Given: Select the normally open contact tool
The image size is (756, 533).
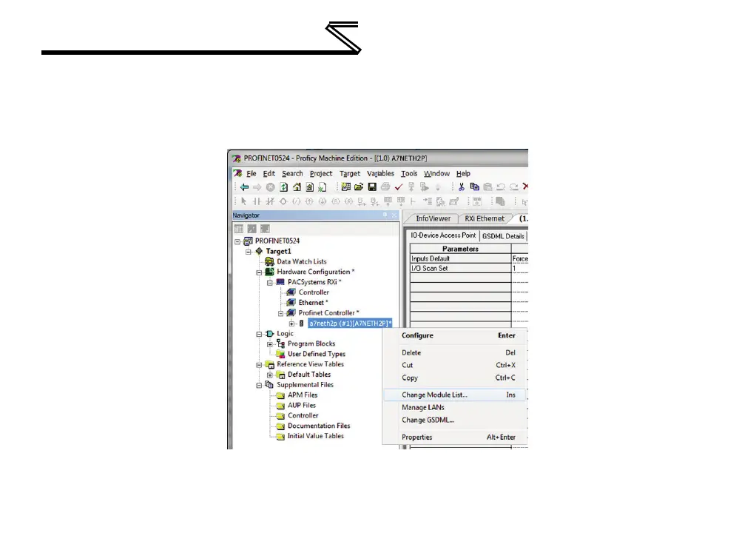Looking at the screenshot, I should pos(257,201).
